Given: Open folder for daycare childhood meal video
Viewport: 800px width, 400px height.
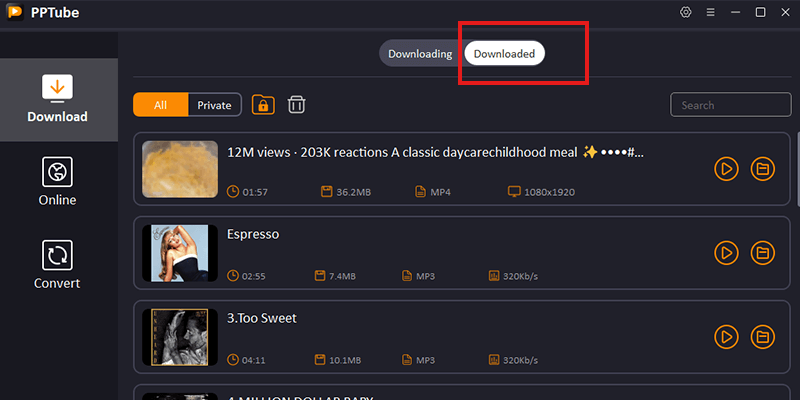Looking at the screenshot, I should pyautogui.click(x=762, y=169).
